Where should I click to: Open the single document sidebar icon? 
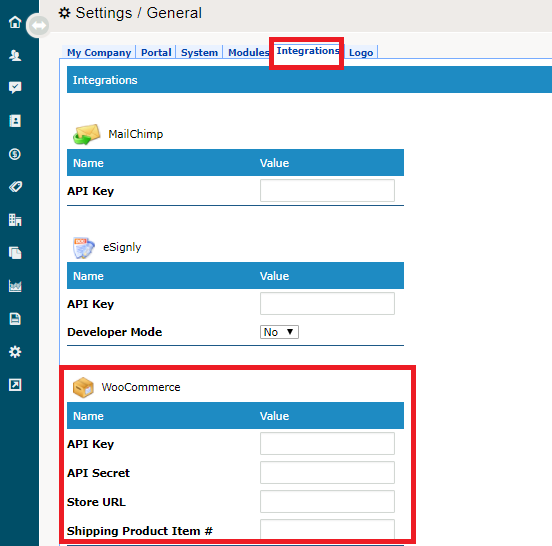coord(15,319)
